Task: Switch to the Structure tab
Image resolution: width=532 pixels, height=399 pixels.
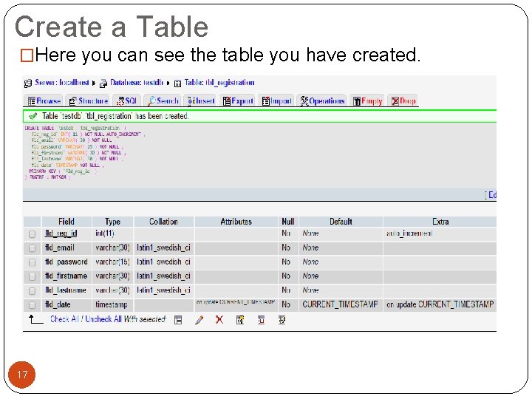Action: point(88,100)
